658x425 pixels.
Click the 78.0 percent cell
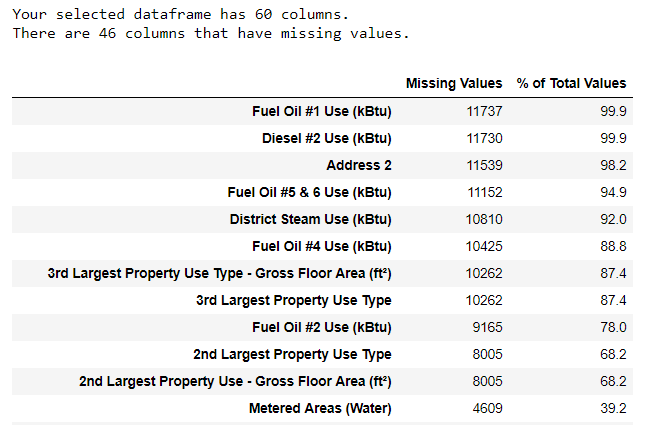pos(613,327)
